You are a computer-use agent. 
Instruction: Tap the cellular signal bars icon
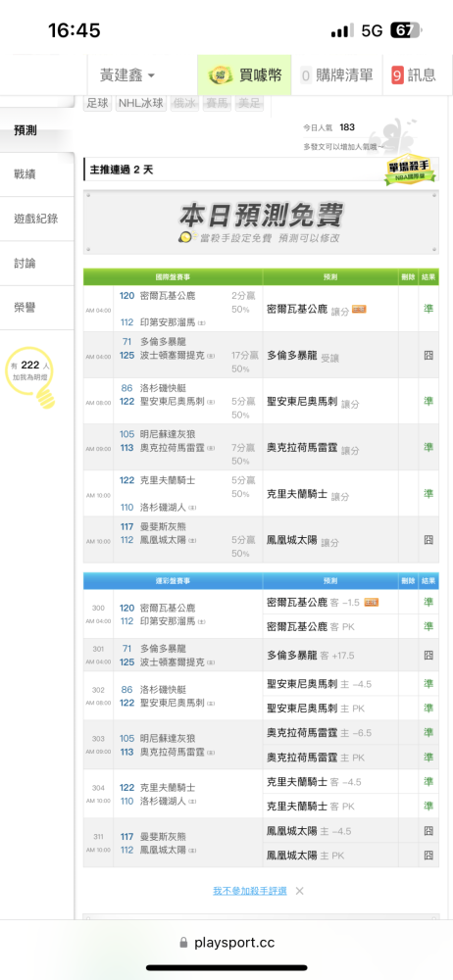342,30
